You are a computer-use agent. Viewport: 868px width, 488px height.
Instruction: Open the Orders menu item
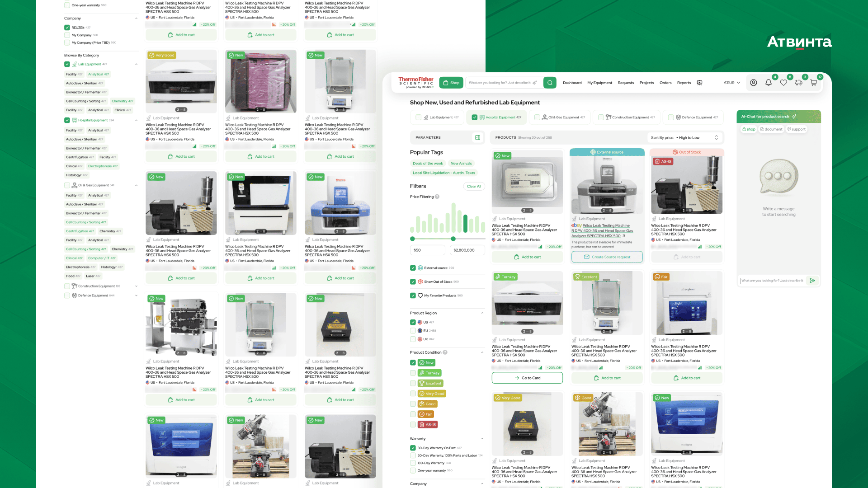pyautogui.click(x=665, y=83)
